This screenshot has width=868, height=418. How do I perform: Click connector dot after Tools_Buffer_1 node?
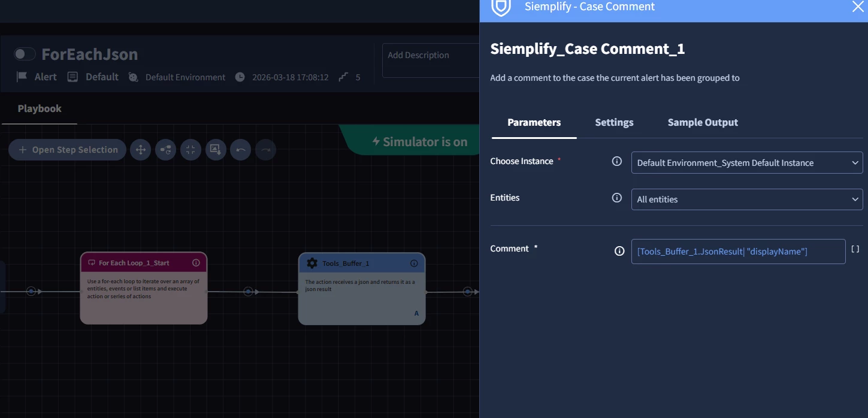(467, 292)
